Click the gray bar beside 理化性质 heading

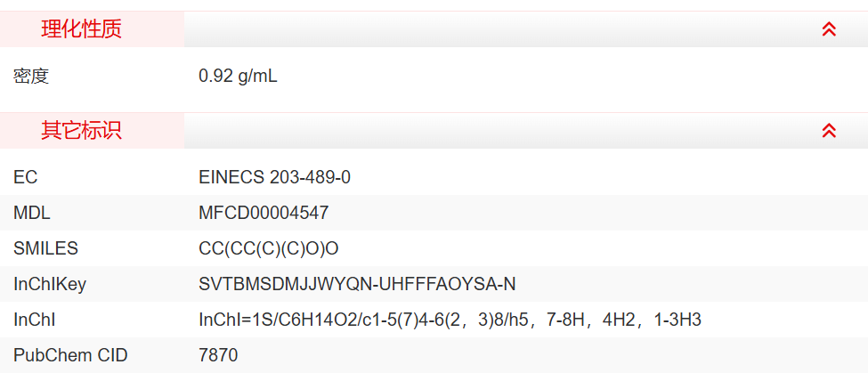(499, 29)
